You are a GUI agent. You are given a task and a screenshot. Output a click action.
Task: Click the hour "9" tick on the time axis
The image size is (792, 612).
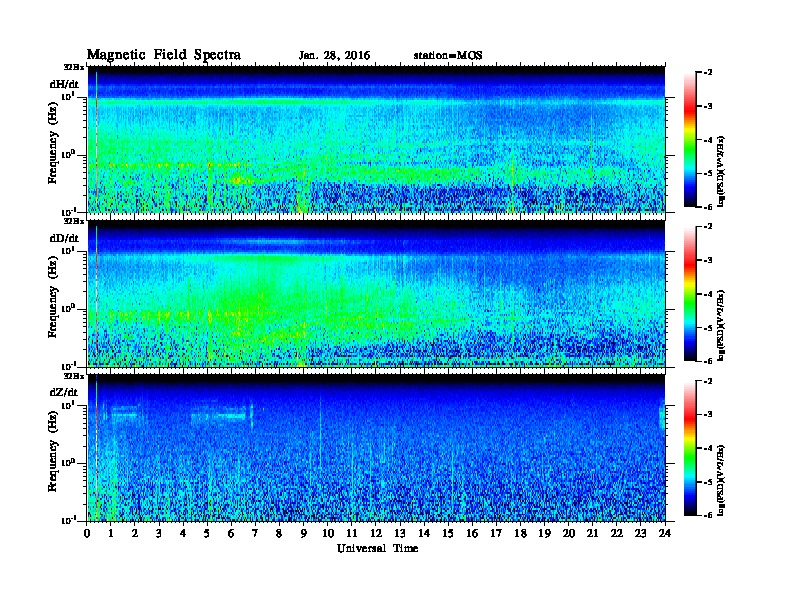[x=304, y=533]
